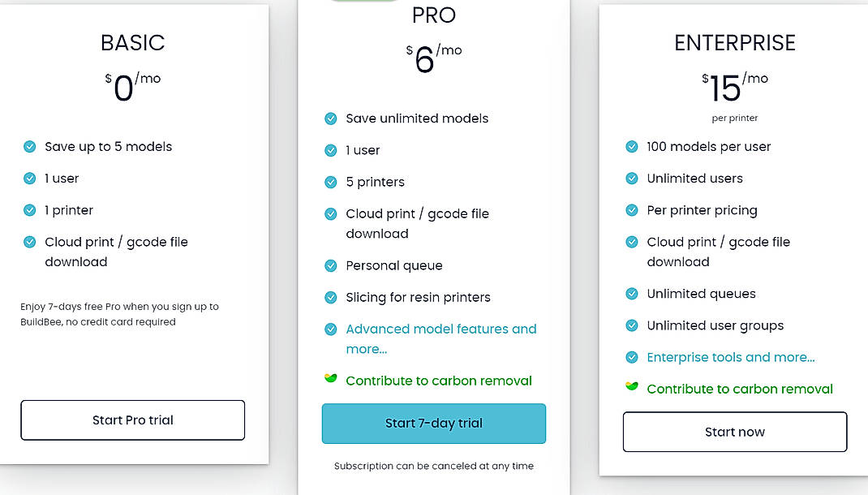868x495 pixels.
Task: Click the leaf icon for PRO carbon removal
Action: (x=329, y=378)
